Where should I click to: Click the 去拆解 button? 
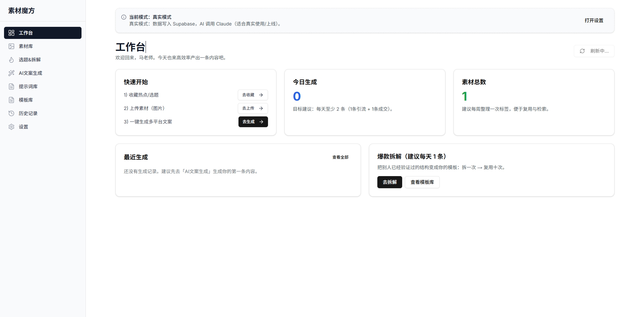click(389, 182)
